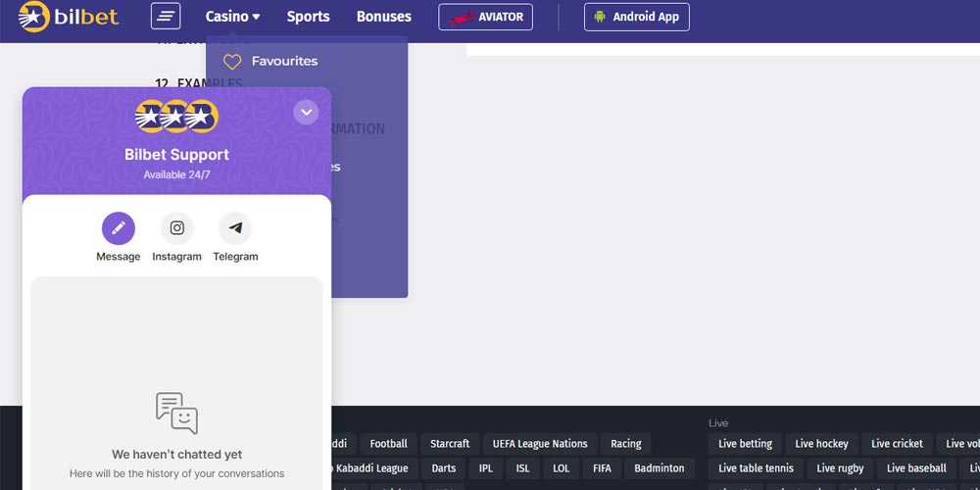Click the Bilbet Support avatar logos
Image resolution: width=980 pixels, height=490 pixels.
click(x=176, y=117)
